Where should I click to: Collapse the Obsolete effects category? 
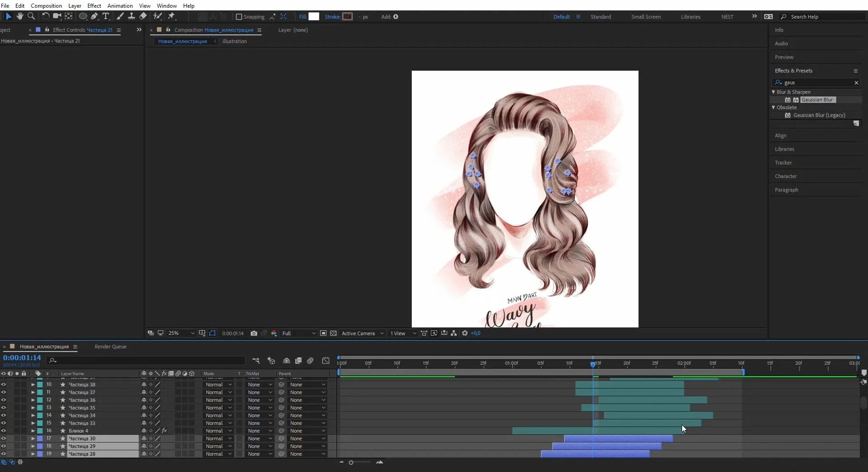click(774, 107)
